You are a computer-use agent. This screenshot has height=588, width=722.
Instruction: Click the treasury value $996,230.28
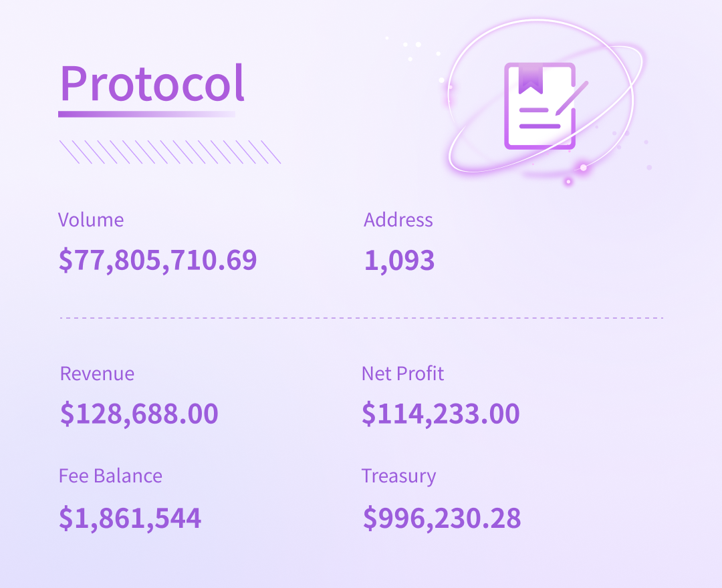pos(442,518)
